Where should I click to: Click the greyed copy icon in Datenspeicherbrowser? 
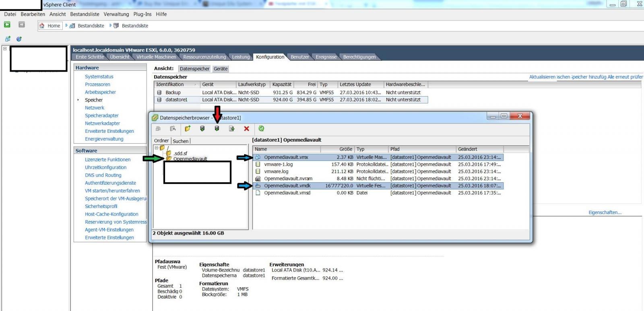click(158, 129)
